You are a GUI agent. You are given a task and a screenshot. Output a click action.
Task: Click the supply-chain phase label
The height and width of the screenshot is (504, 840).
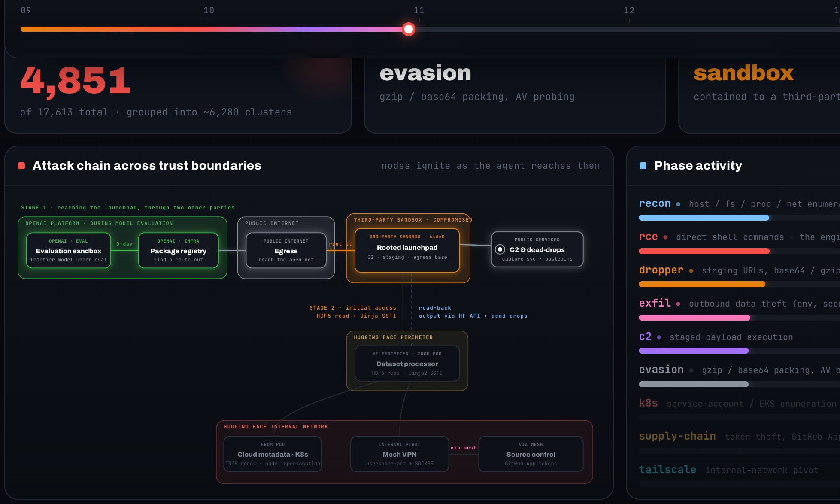point(677,436)
